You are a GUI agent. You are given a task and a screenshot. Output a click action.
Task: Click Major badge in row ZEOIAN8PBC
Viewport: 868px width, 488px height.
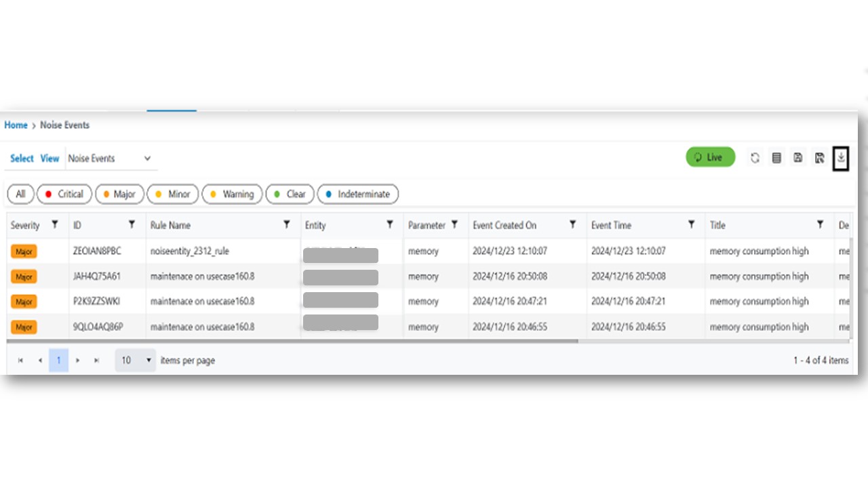tap(24, 251)
